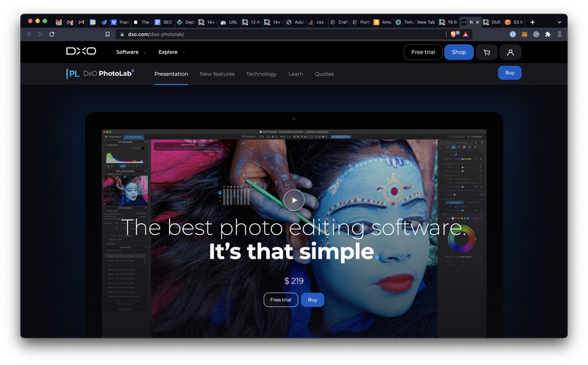Open a new browser tab with plus

533,22
